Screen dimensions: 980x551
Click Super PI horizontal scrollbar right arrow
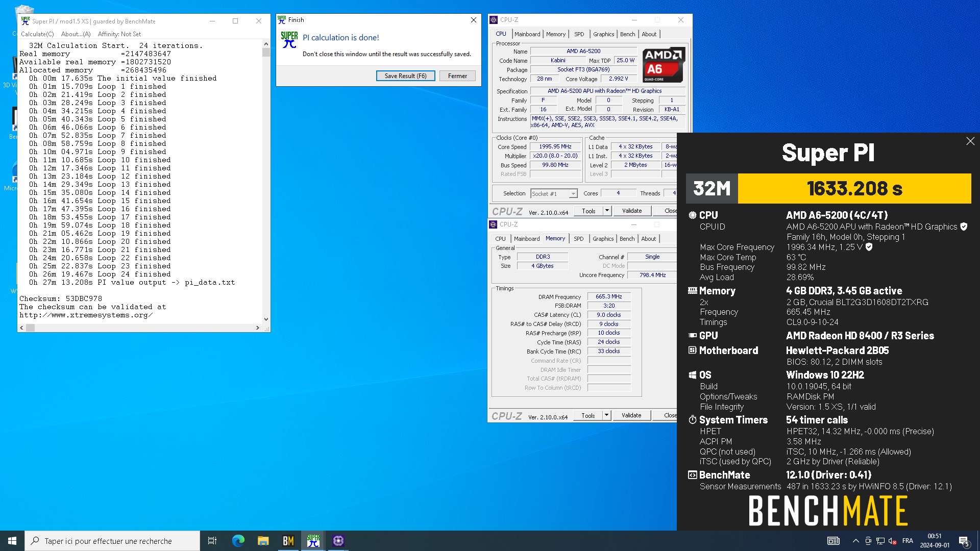point(257,328)
